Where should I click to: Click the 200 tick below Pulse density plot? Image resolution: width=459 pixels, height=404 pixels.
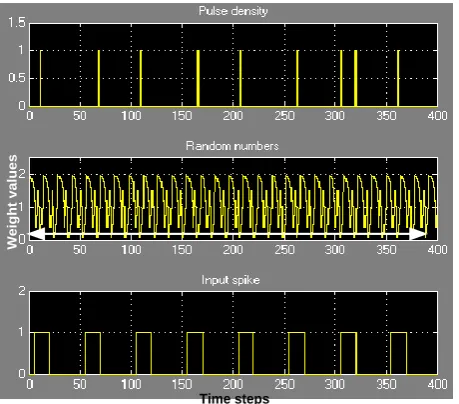point(233,116)
